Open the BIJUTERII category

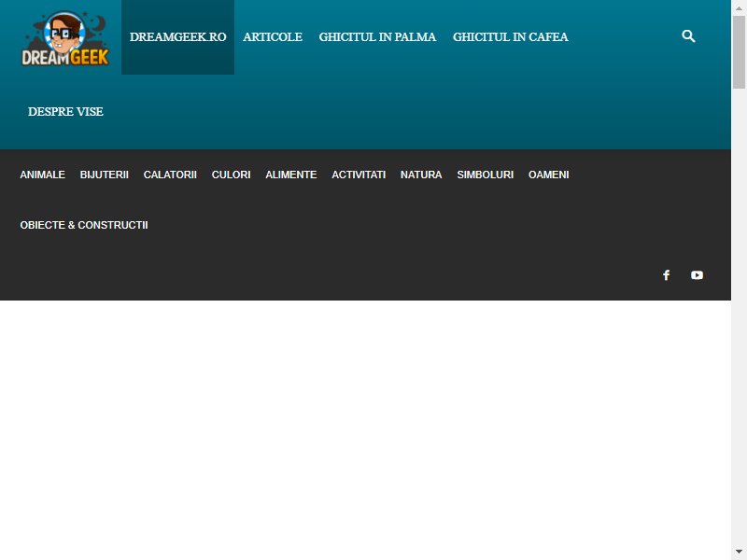pyautogui.click(x=105, y=175)
